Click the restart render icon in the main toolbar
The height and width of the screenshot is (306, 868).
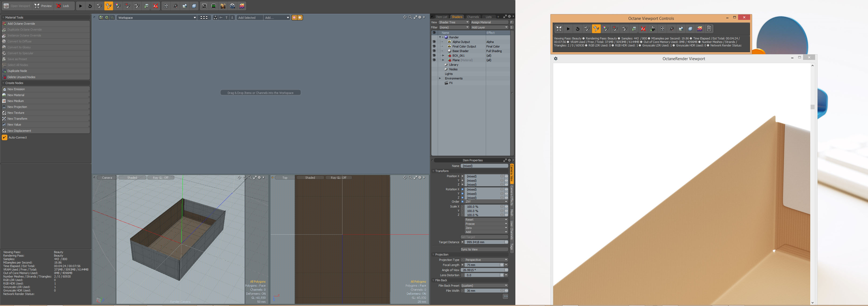pyautogui.click(x=90, y=6)
